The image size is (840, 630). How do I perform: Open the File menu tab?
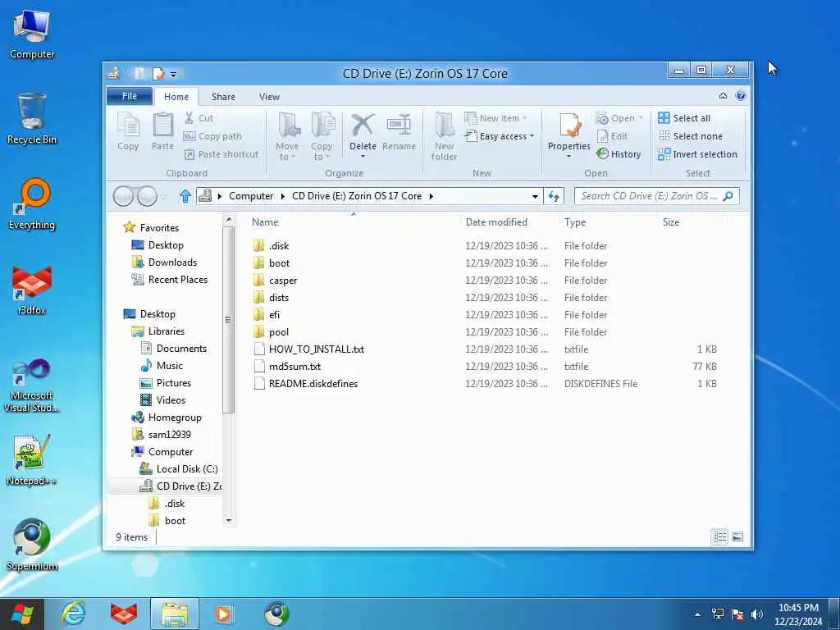130,97
